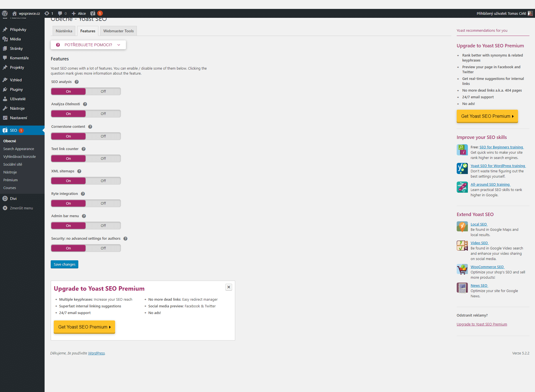The height and width of the screenshot is (392, 535).
Task: Turn off XML sitemaps
Action: click(103, 181)
